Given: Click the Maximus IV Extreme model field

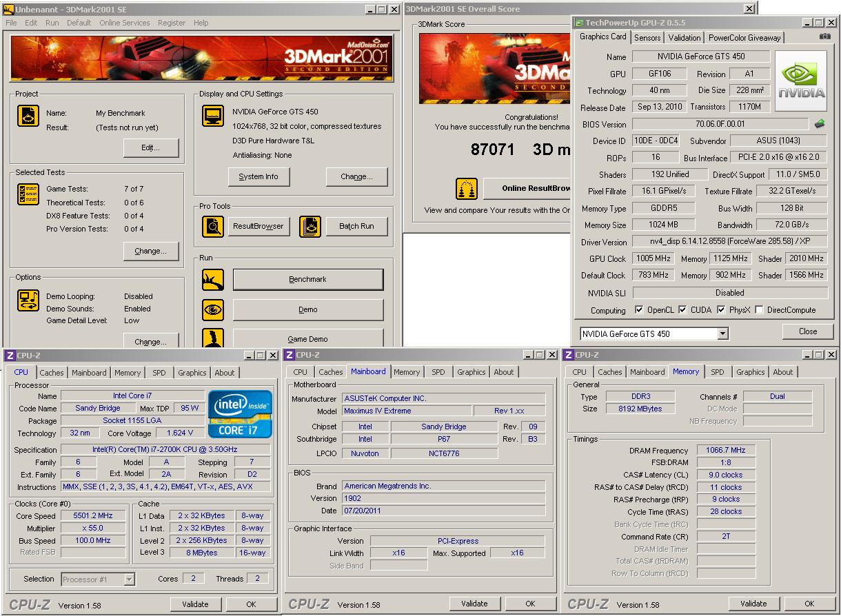Looking at the screenshot, I should click(x=407, y=411).
